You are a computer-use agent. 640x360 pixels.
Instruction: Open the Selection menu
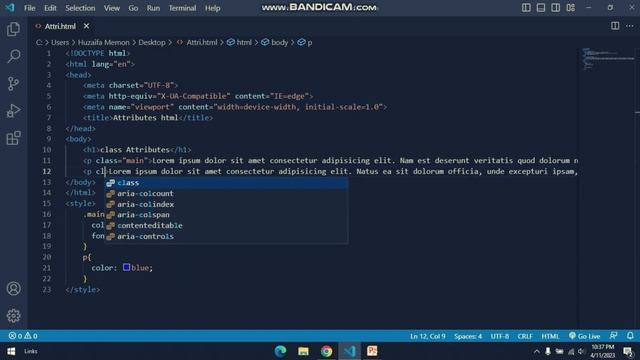pos(80,8)
